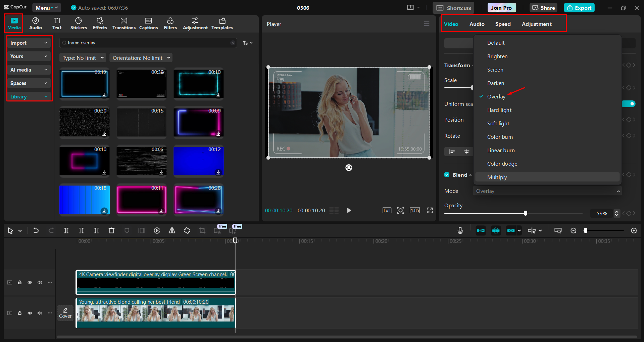Click the Join Pro button
Viewport: 644px width, 342px height.
501,8
